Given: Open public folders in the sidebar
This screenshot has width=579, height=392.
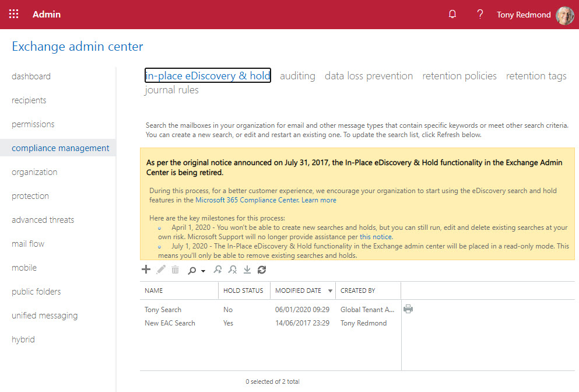Looking at the screenshot, I should [x=36, y=292].
